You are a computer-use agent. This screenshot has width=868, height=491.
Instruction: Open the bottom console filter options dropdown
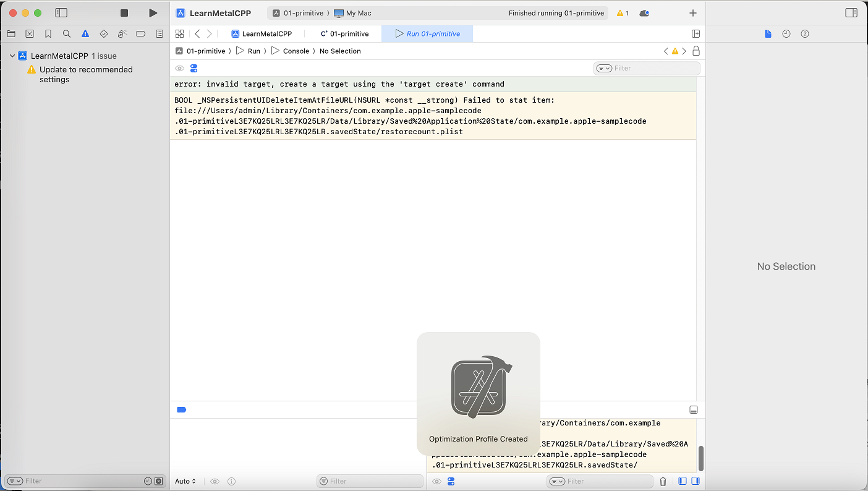click(557, 481)
